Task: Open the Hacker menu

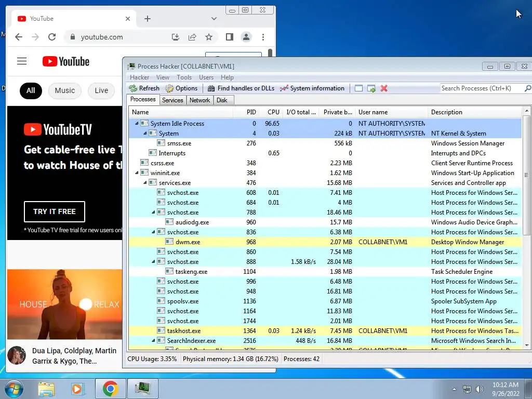Action: pos(139,77)
